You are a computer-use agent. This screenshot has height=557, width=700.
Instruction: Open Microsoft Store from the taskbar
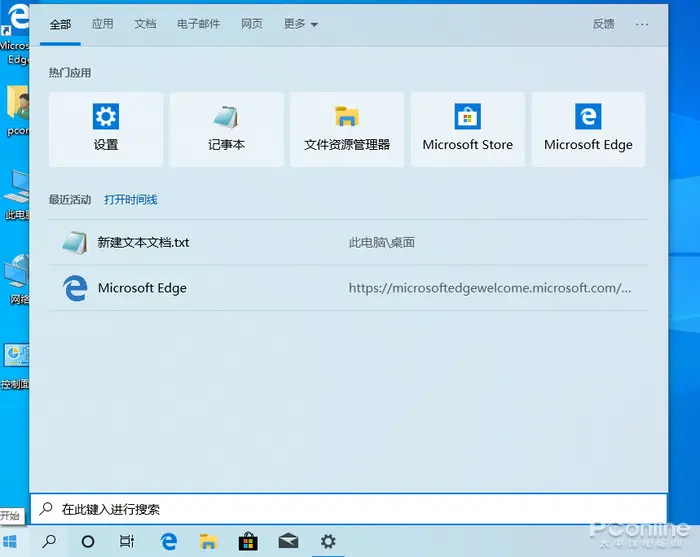click(x=248, y=541)
